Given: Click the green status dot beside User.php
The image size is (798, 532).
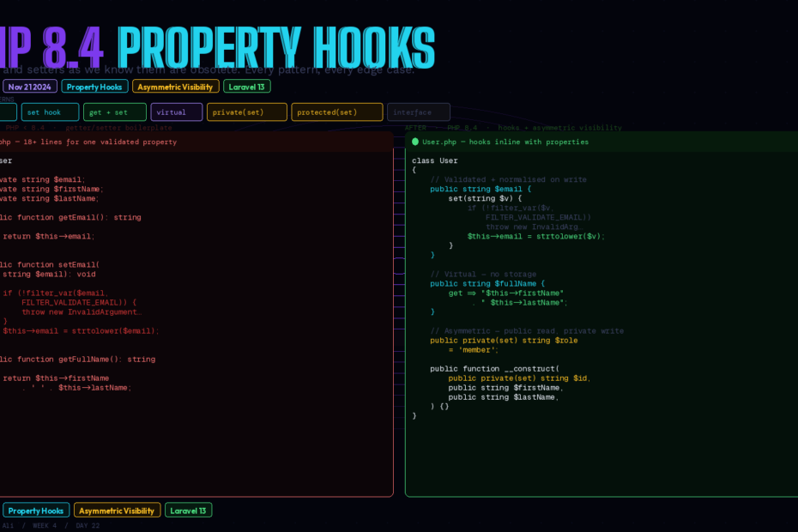Looking at the screenshot, I should coord(415,142).
